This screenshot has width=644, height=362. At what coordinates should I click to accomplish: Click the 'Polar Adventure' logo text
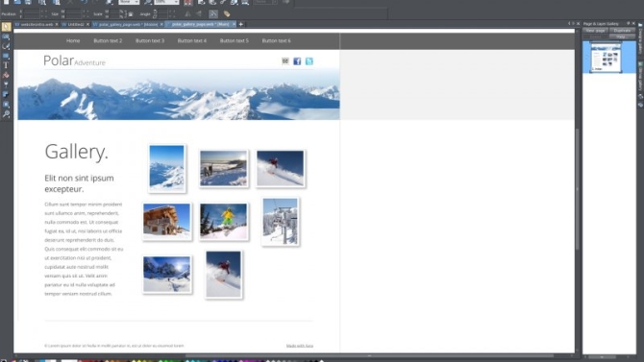point(74,60)
